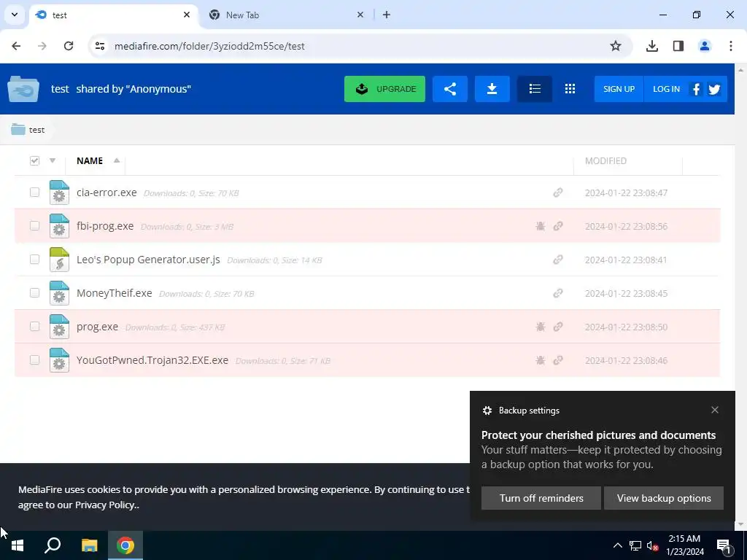This screenshot has width=747, height=560.
Task: Click file type icon of cia-error.exe
Action: tap(59, 192)
